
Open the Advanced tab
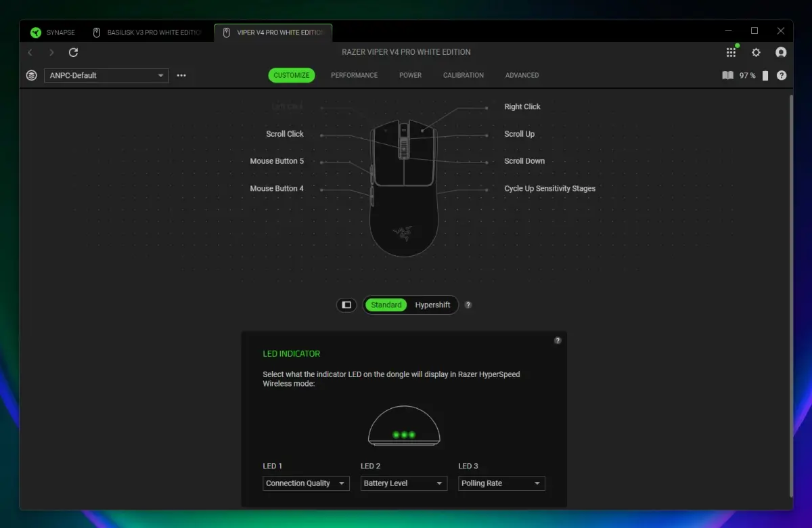pos(522,75)
